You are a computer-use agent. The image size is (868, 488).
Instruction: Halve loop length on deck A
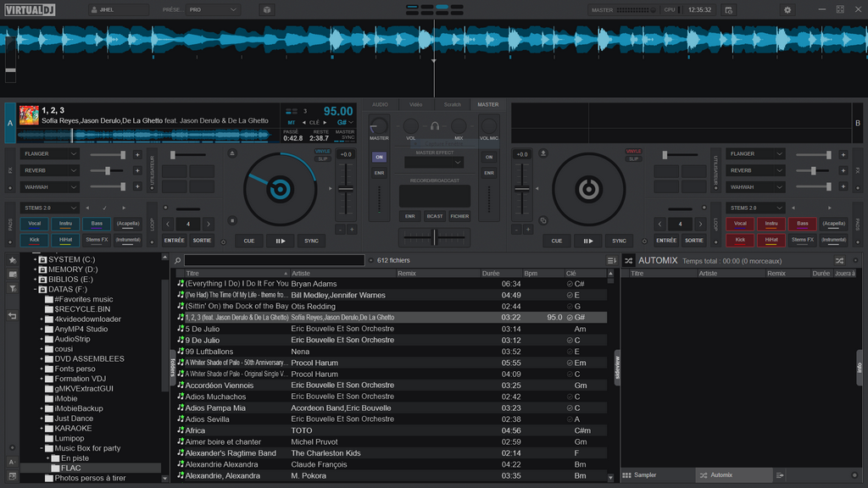pyautogui.click(x=169, y=224)
